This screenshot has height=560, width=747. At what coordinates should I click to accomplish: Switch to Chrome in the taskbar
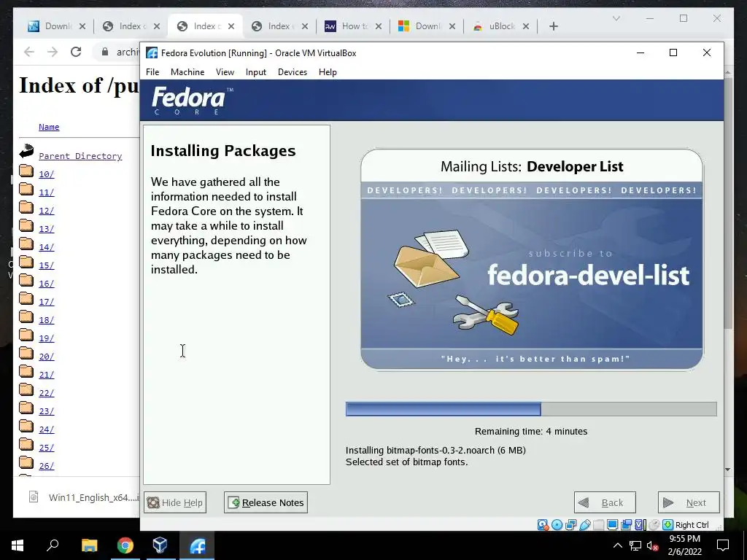coord(125,545)
